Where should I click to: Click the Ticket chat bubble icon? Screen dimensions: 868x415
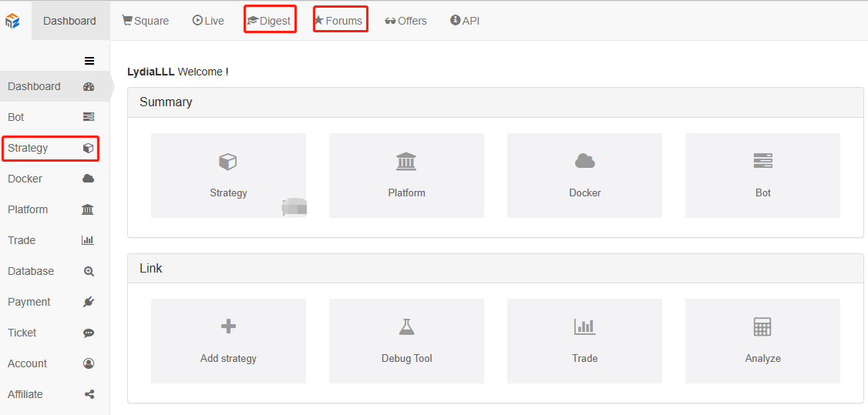click(x=89, y=333)
